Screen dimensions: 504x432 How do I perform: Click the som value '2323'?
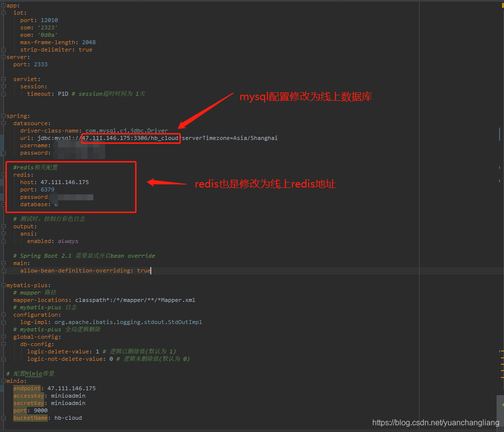coord(48,27)
